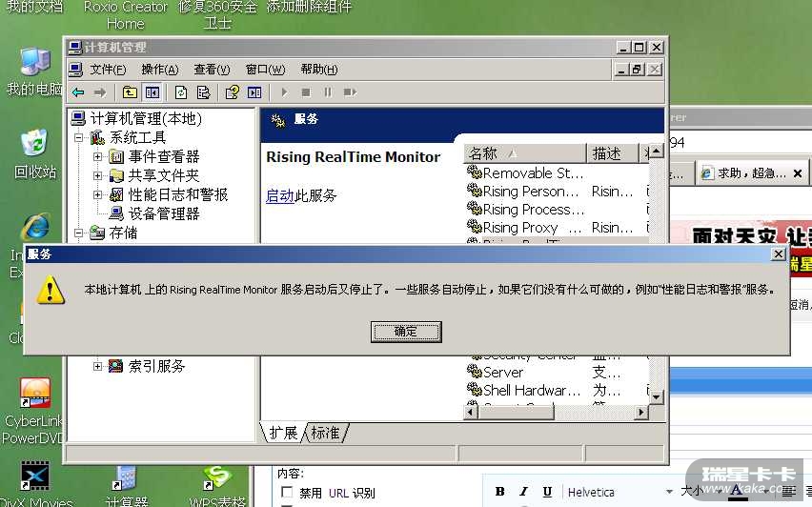Expand the 性能日志和警报 tree node

97,194
